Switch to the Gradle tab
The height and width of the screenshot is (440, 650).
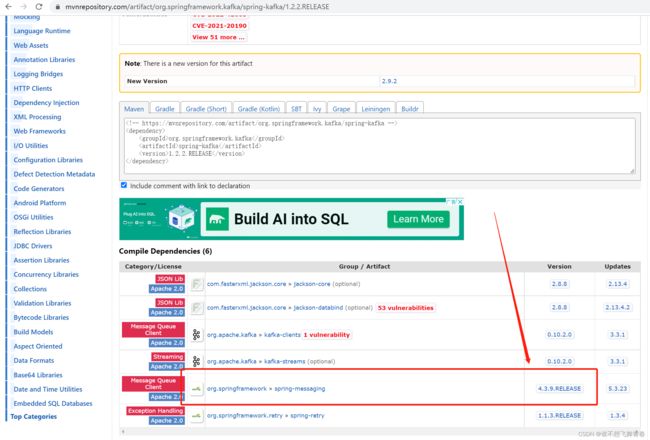[x=165, y=109]
